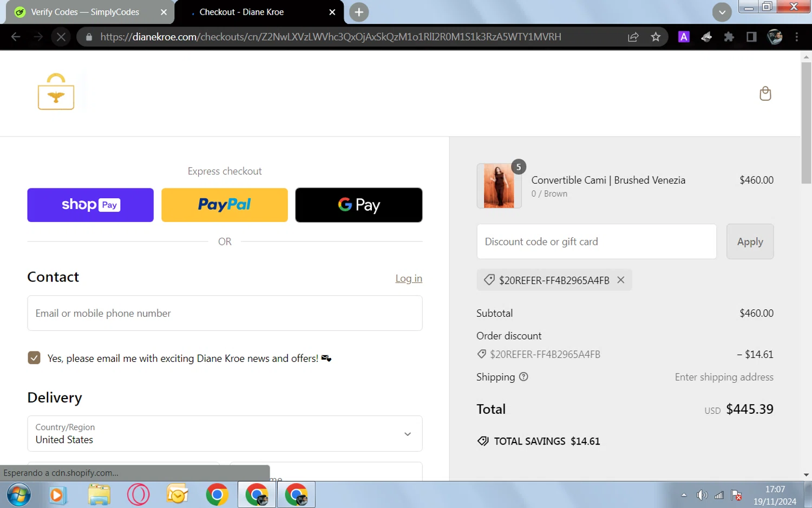The height and width of the screenshot is (508, 812).
Task: Follow the Log in link
Action: click(x=409, y=278)
